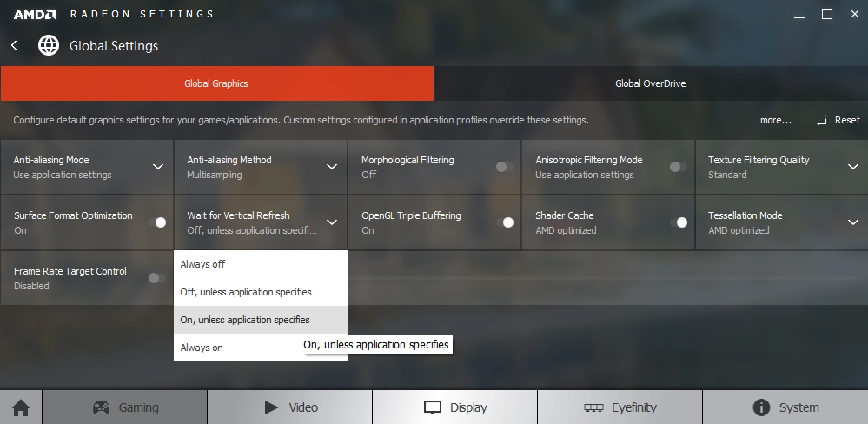This screenshot has height=424, width=868.
Task: Collapse the Wait for Vertical Refresh dropdown
Action: (x=332, y=222)
